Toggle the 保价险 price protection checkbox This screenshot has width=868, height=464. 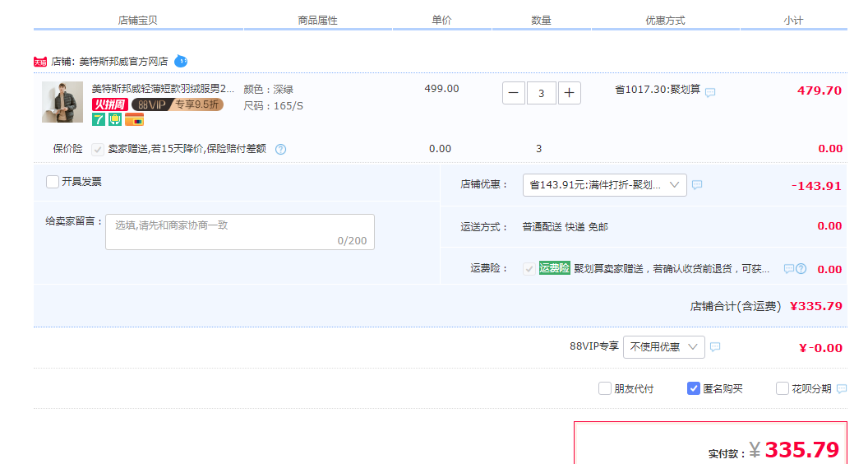(x=98, y=149)
